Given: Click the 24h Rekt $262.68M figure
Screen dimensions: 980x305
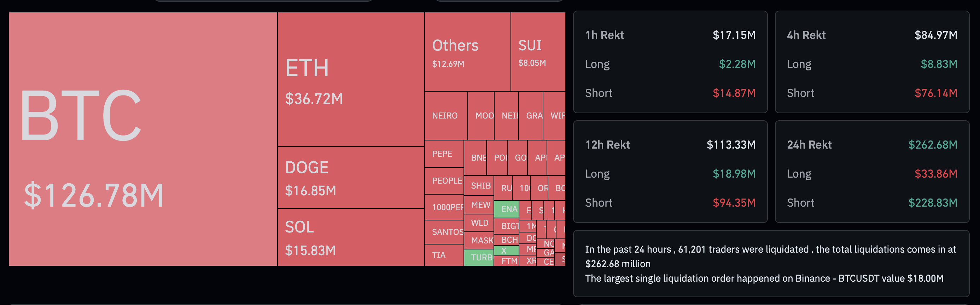Looking at the screenshot, I should coord(932,145).
